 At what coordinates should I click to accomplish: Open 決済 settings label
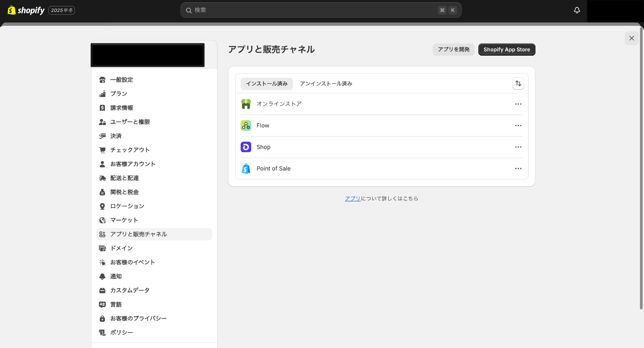pos(116,136)
